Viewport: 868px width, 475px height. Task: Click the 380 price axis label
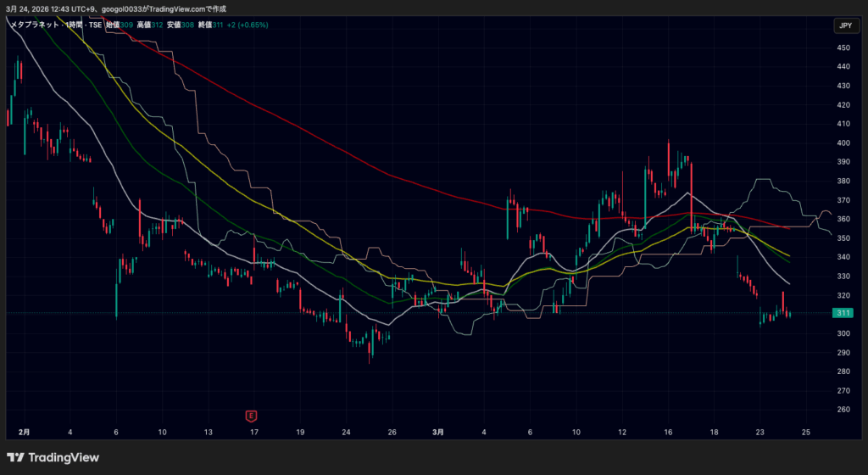(x=843, y=182)
